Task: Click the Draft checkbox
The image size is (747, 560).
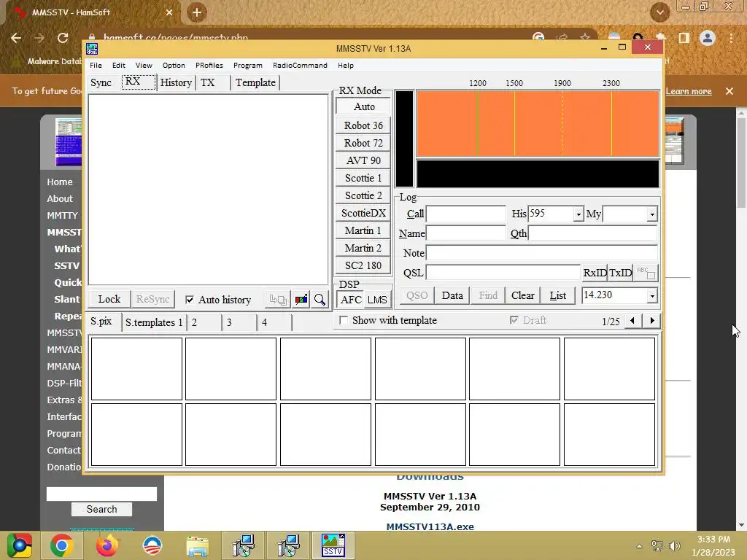Action: click(x=514, y=320)
